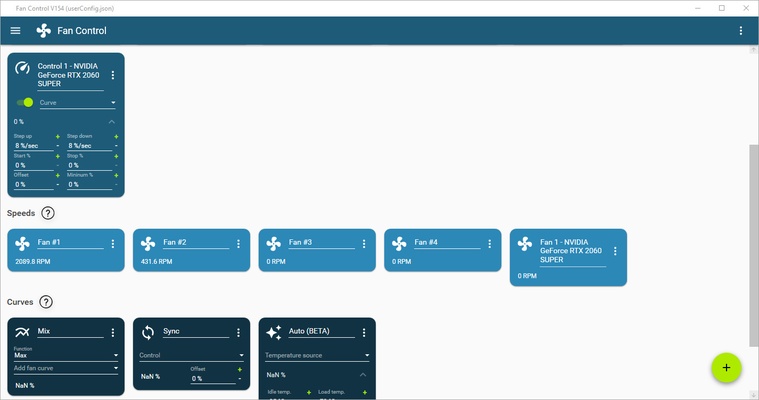Click the fan icon on Fan #4 card

[x=399, y=244]
